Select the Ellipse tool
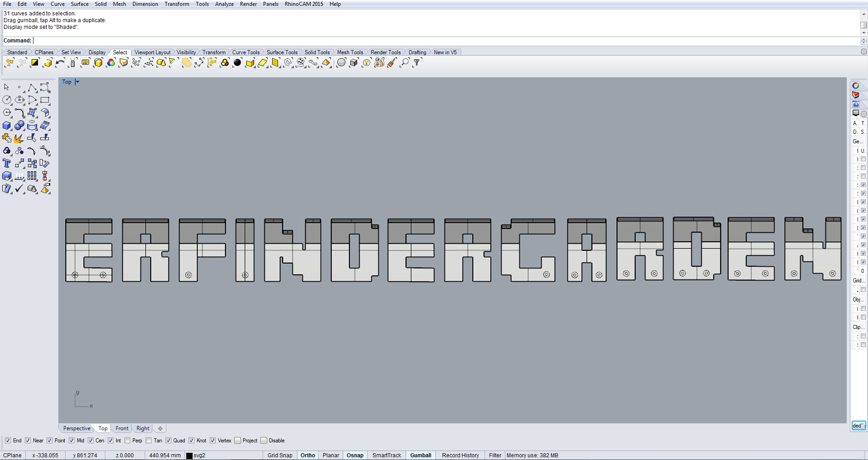 [19, 100]
